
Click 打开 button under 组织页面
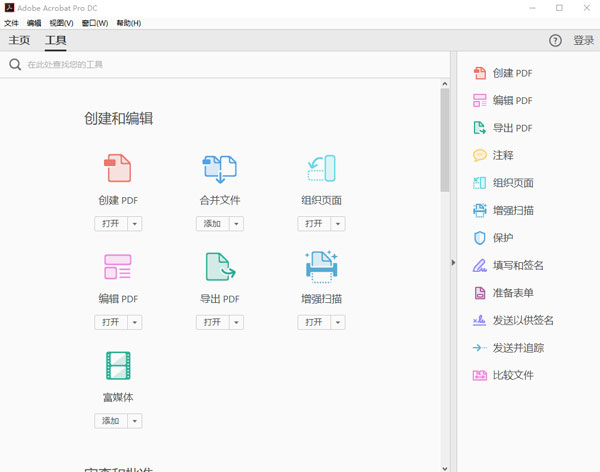pos(314,224)
